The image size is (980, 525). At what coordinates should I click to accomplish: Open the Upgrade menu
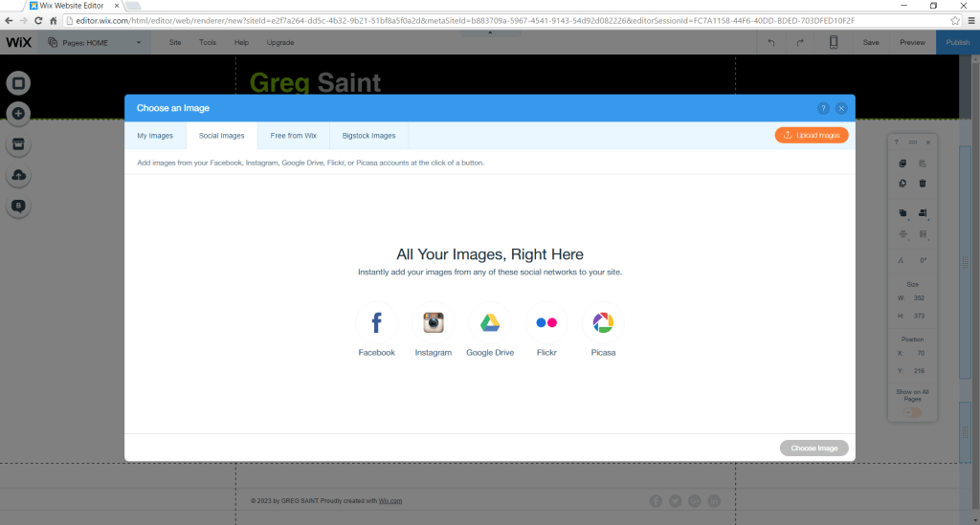[x=280, y=42]
